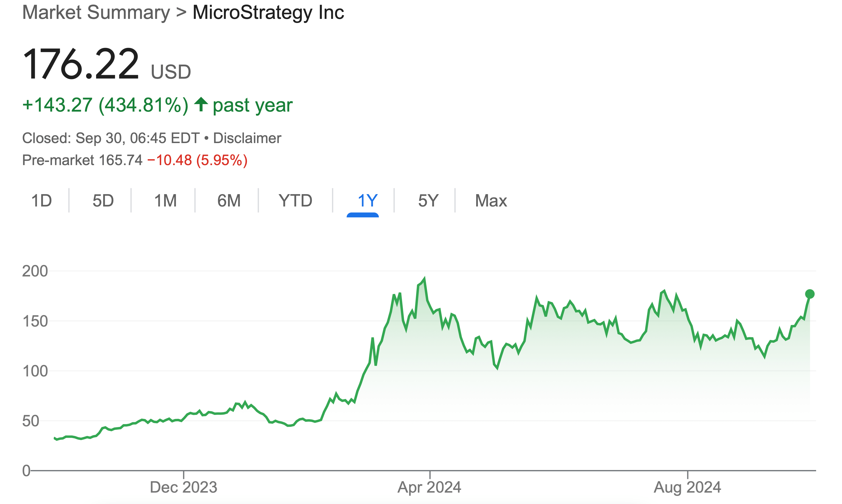842x504 pixels.
Task: Click the 200 y-axis gridline label
Action: coord(35,271)
